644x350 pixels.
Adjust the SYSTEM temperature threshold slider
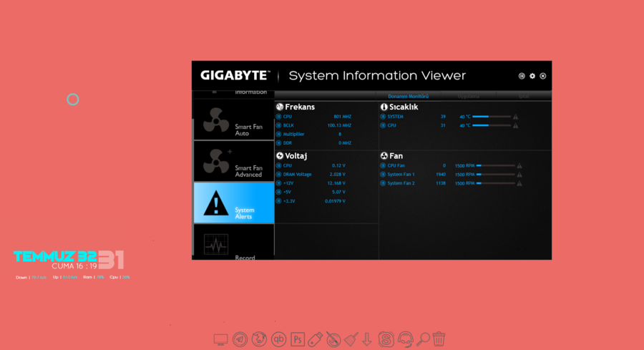coord(491,117)
